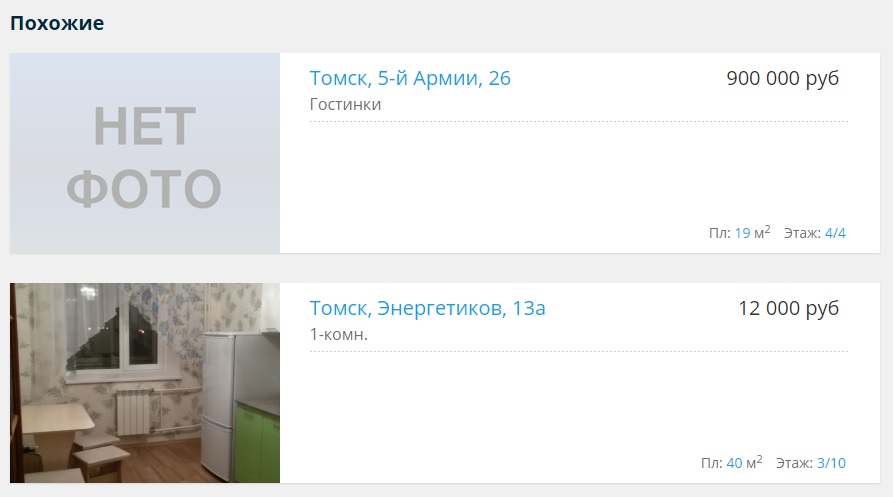
Task: Select the Гостинки property type label
Action: (345, 105)
